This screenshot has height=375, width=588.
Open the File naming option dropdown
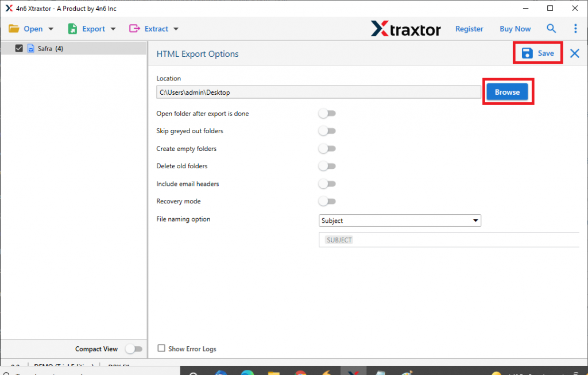[400, 220]
